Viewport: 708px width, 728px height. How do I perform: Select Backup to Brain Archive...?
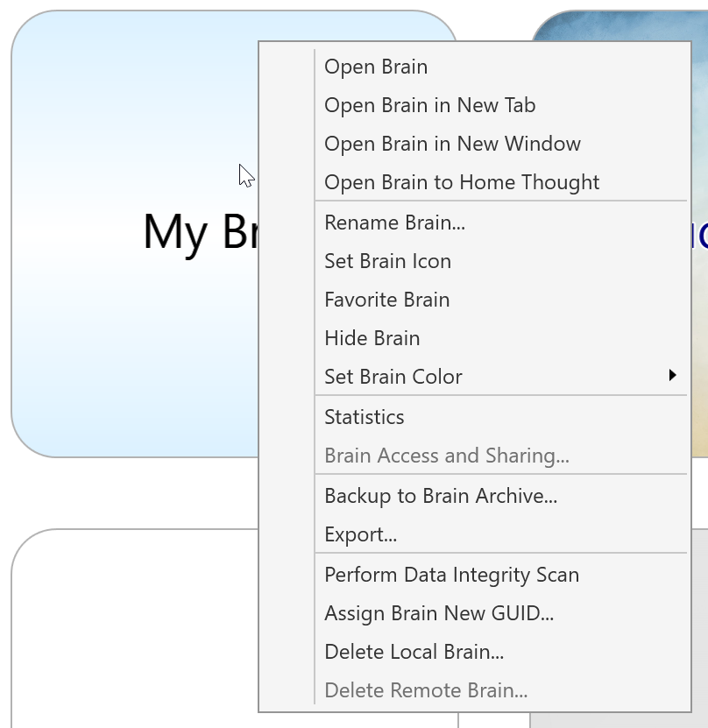tap(441, 497)
